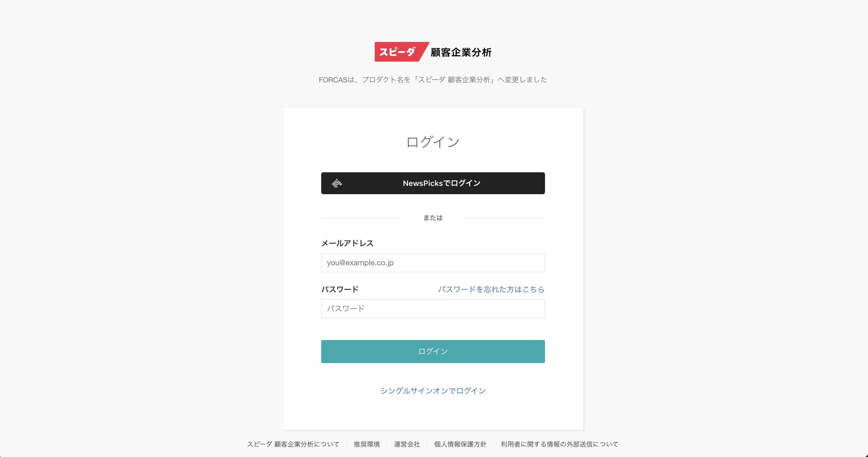This screenshot has width=868, height=457.
Task: Focus the パスワード input field
Action: [x=433, y=308]
